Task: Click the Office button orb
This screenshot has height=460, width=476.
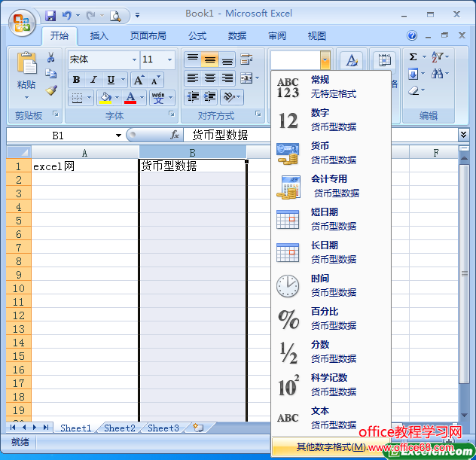Action: click(21, 23)
